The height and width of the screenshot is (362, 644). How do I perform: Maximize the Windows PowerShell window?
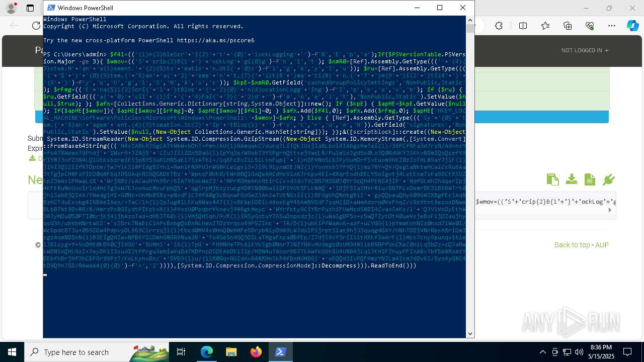(440, 8)
